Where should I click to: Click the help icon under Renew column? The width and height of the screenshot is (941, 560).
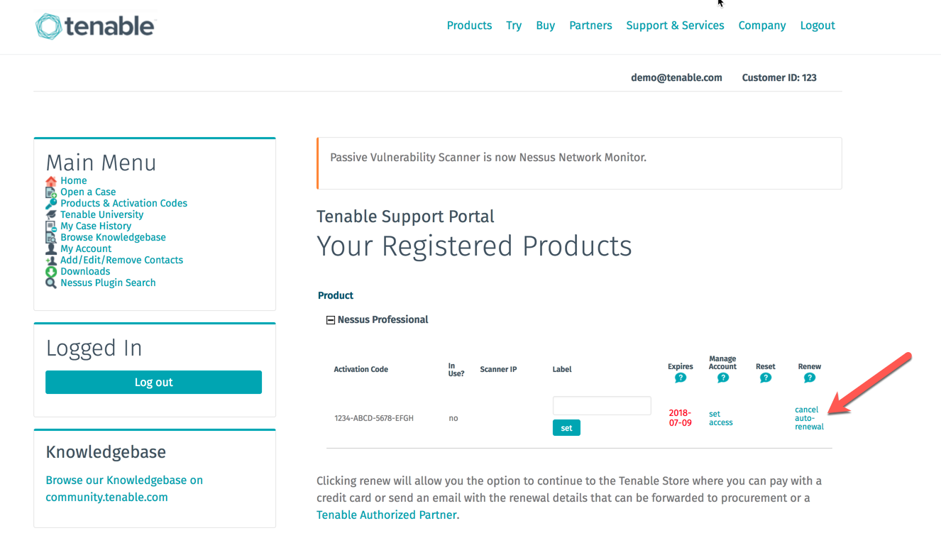tap(810, 378)
